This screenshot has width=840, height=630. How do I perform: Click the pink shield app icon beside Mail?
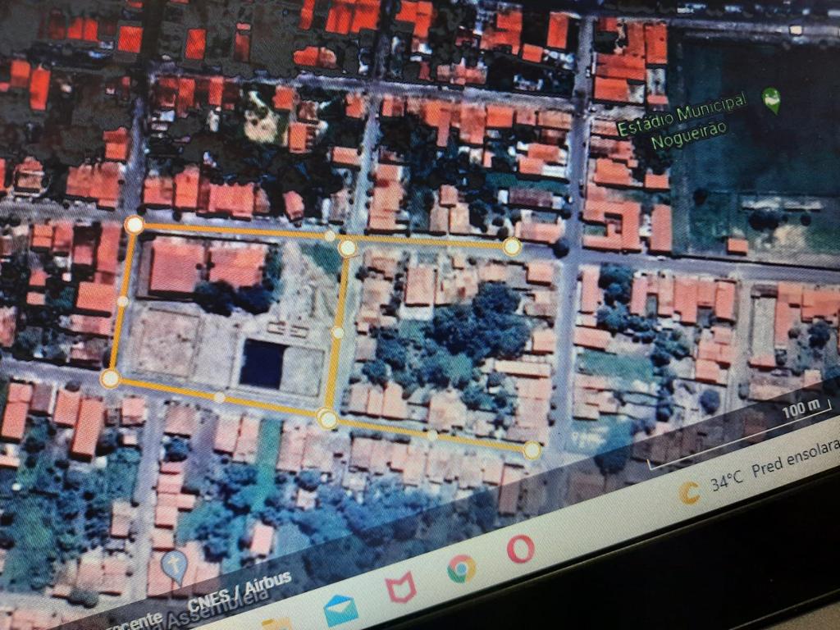click(x=399, y=588)
